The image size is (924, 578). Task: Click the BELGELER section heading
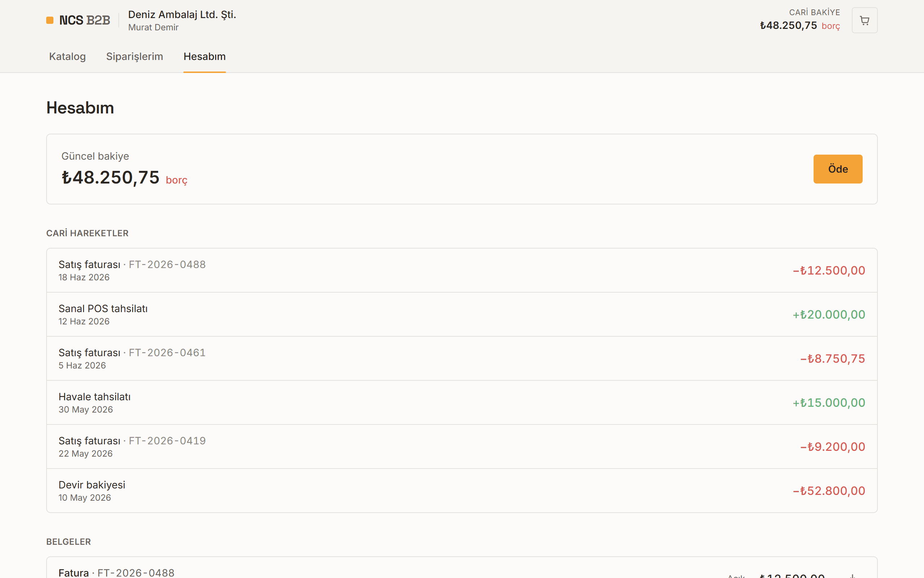click(x=68, y=542)
